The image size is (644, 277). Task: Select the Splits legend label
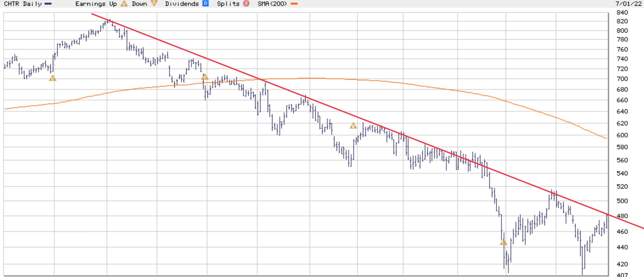(228, 4)
